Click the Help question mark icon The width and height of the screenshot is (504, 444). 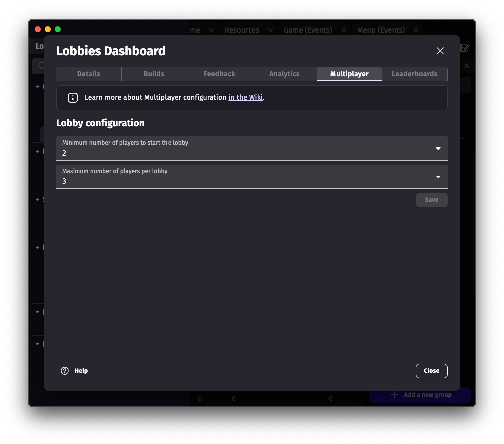(x=64, y=370)
